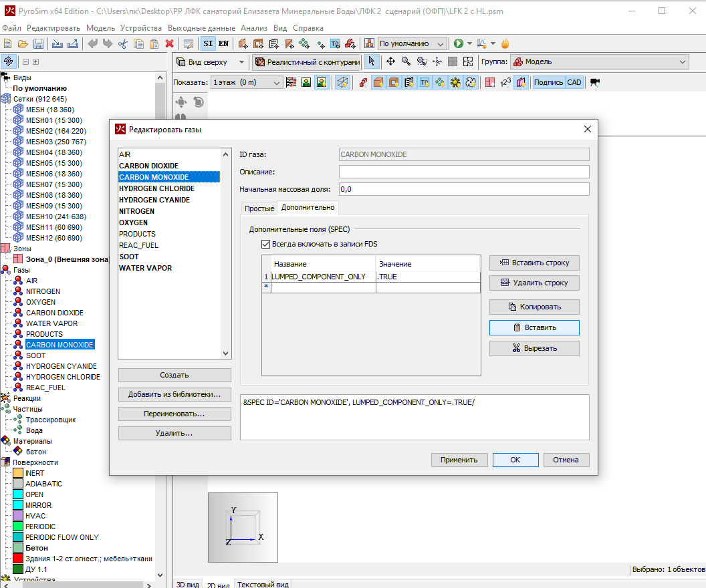
Task: Switch units to EN
Action: (x=223, y=43)
